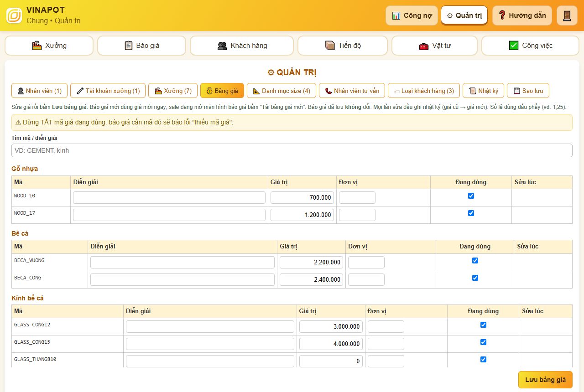The image size is (584, 392).
Task: Disable Đang dùng for BECA_VUONG
Action: [475, 261]
